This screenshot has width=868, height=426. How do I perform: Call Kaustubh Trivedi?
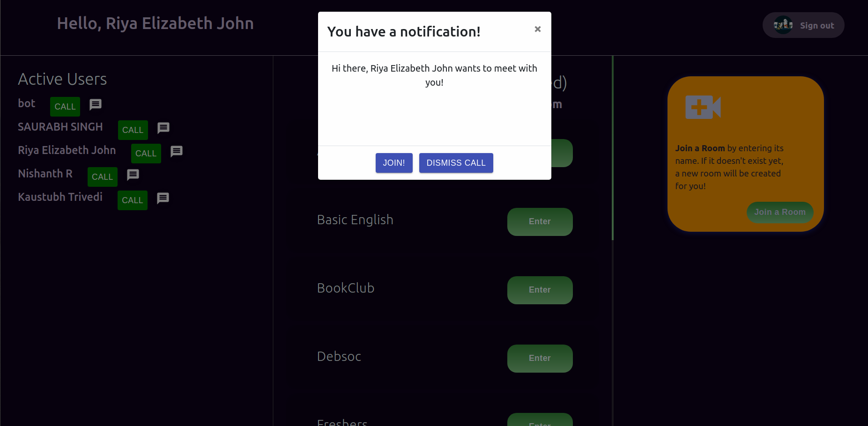pyautogui.click(x=133, y=200)
